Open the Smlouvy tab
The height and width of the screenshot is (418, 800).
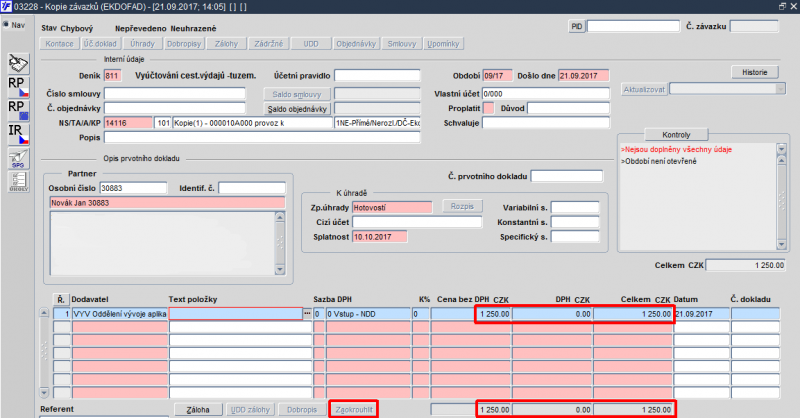click(x=402, y=44)
